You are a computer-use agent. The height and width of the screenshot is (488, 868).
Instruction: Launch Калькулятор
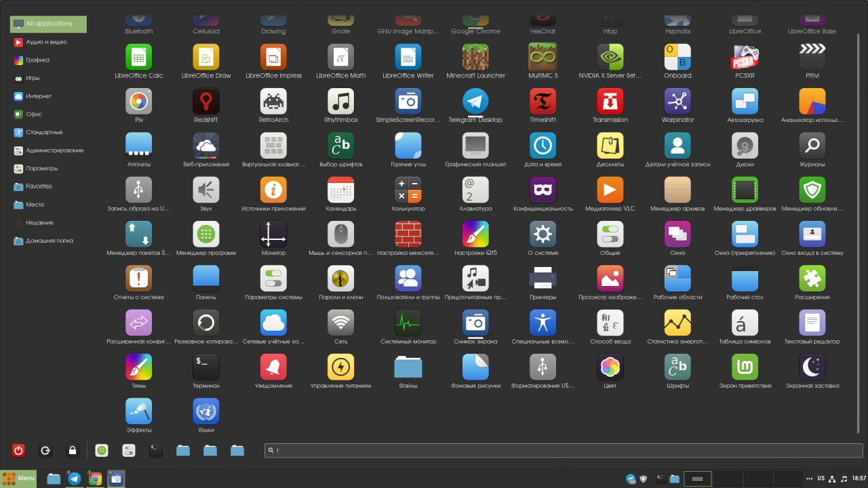click(x=408, y=190)
